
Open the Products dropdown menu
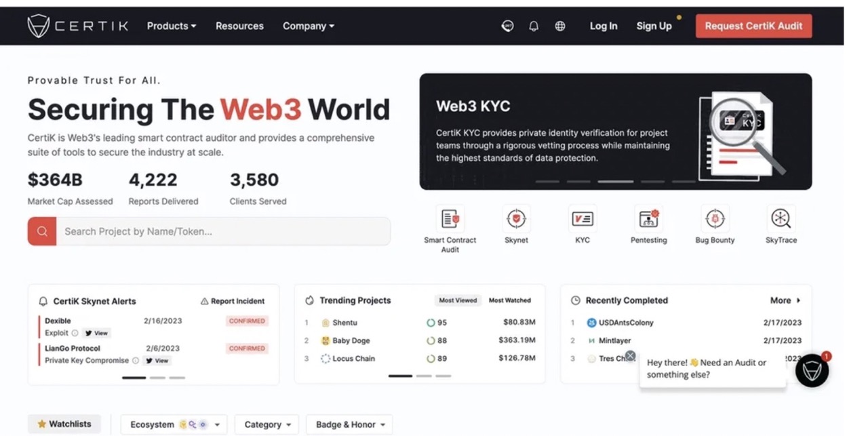click(x=171, y=26)
